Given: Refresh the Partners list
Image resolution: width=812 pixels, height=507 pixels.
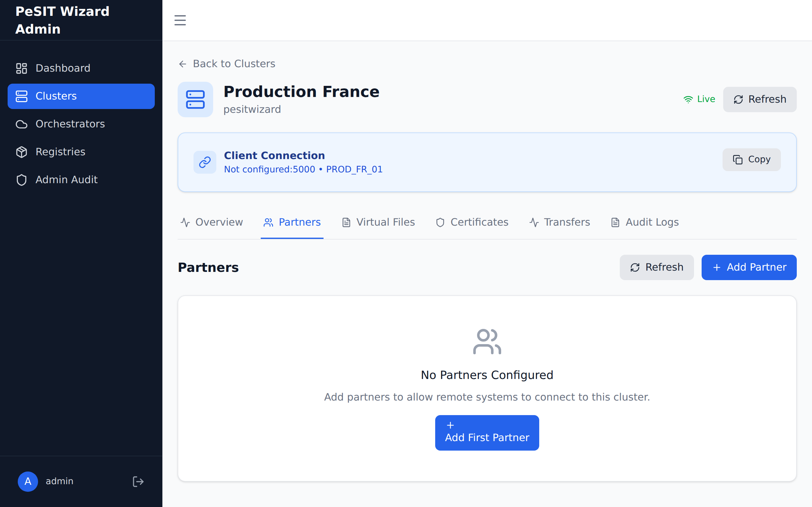Looking at the screenshot, I should click(656, 267).
